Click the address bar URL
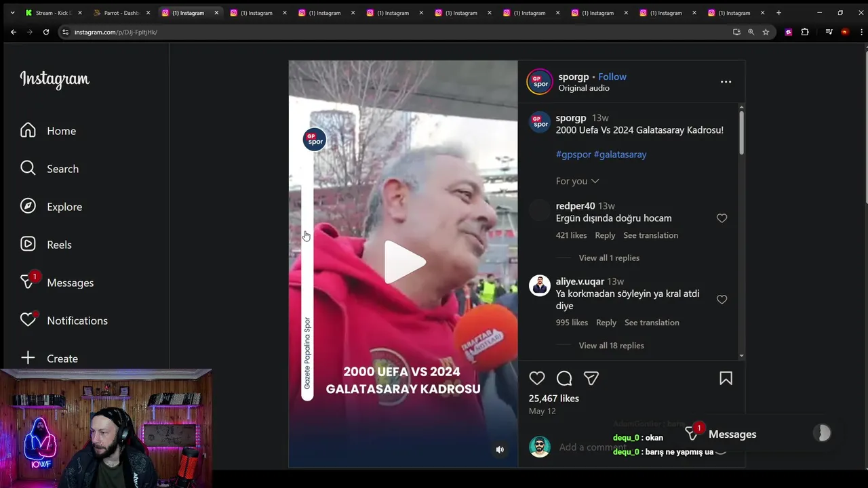Screen dimensions: 868x488 115,32
